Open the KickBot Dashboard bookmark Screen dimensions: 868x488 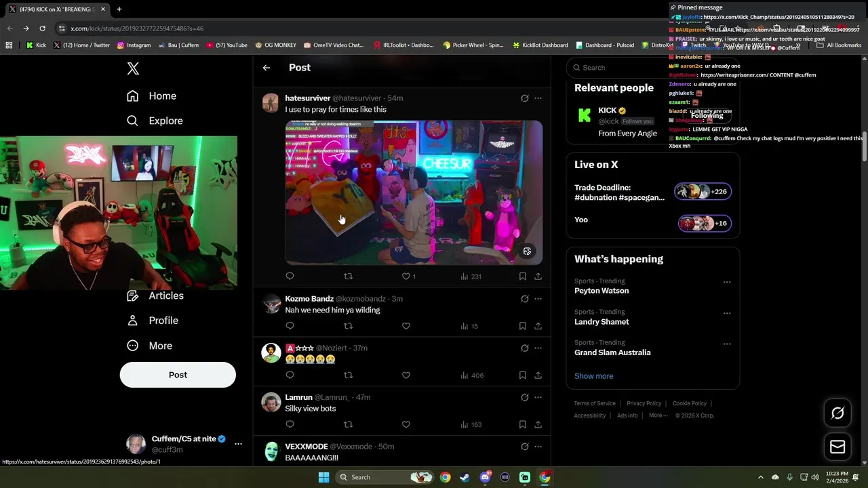tap(540, 45)
